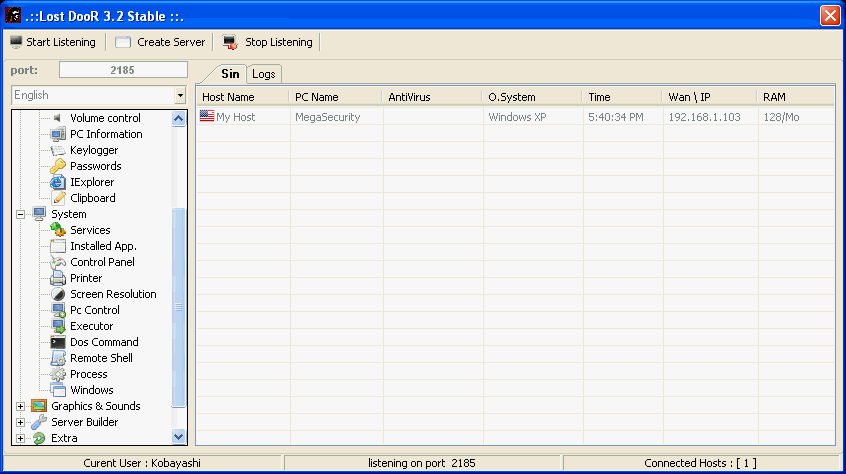Select the Sin tab
The width and height of the screenshot is (846, 474).
pyautogui.click(x=230, y=74)
